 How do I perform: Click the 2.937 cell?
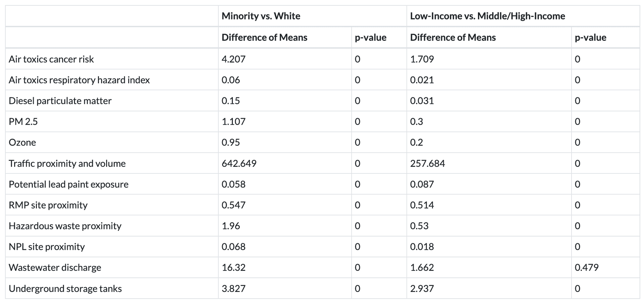click(x=422, y=289)
